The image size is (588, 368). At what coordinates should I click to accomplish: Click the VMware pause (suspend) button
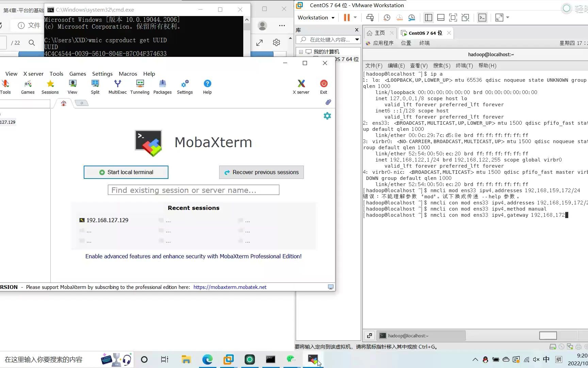347,18
